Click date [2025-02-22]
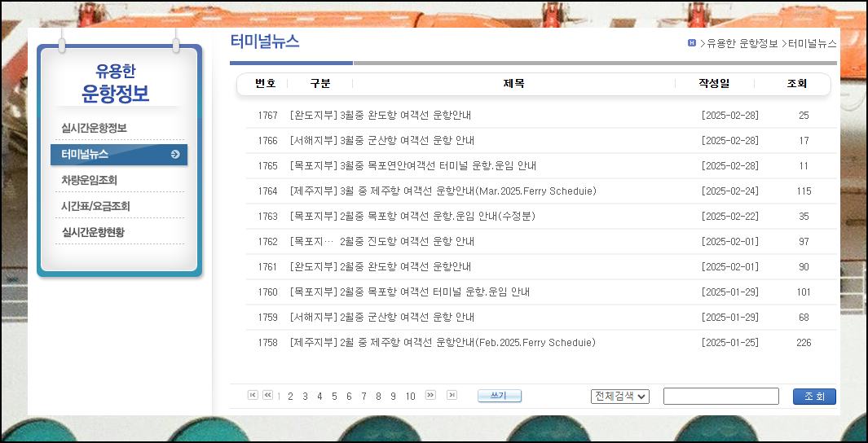The image size is (868, 443). click(729, 217)
